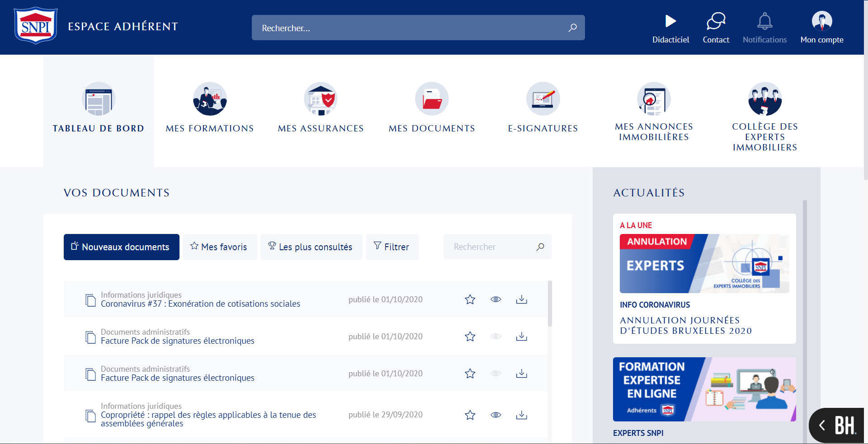Click the TABLEAU DE BORD label

coord(99,128)
